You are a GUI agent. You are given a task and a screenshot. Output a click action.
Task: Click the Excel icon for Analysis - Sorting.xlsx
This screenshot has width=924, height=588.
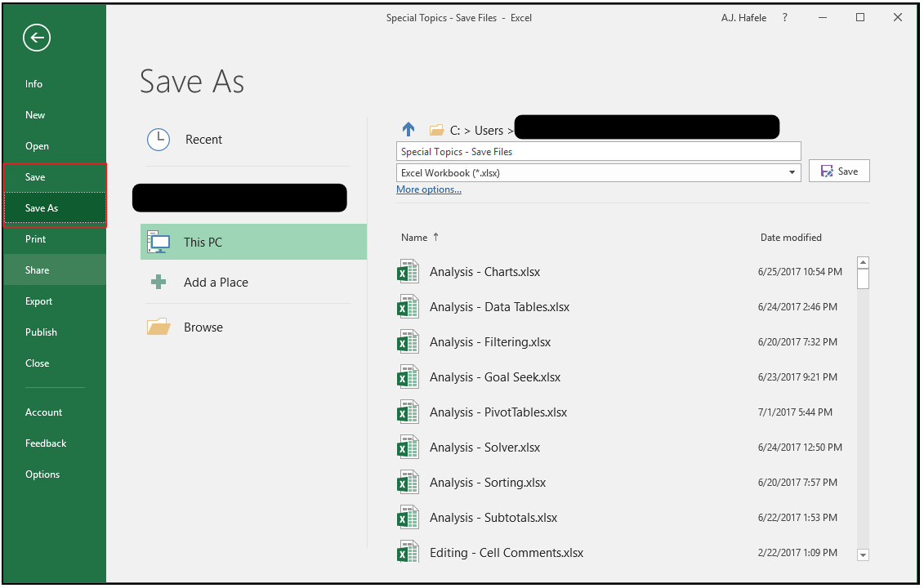[408, 483]
